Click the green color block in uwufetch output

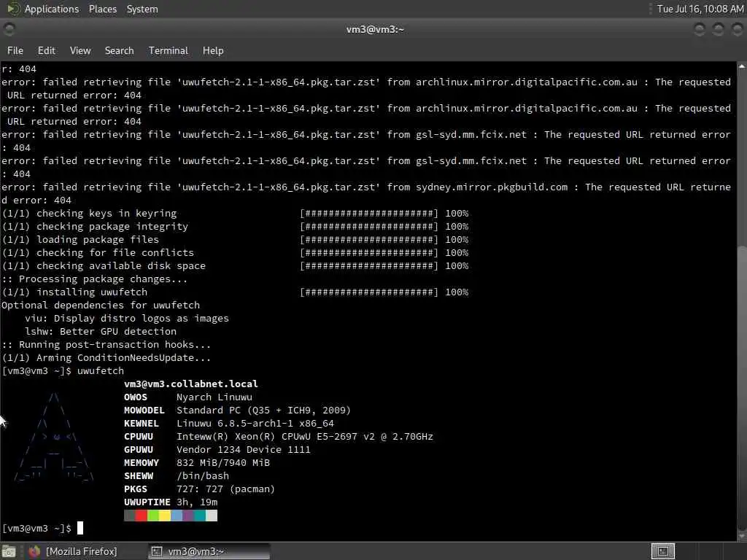click(153, 516)
